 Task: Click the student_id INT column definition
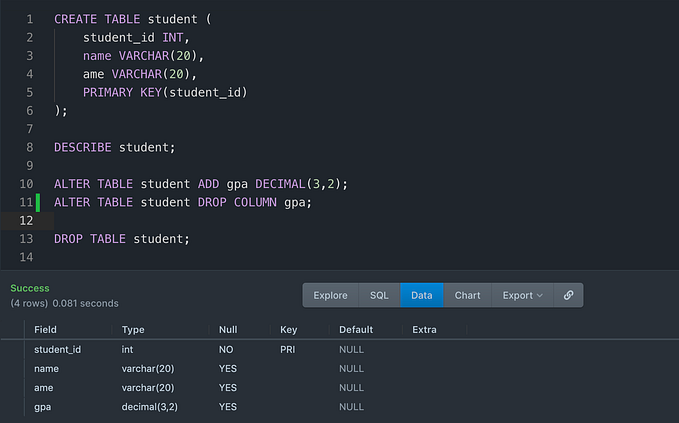[x=136, y=38]
